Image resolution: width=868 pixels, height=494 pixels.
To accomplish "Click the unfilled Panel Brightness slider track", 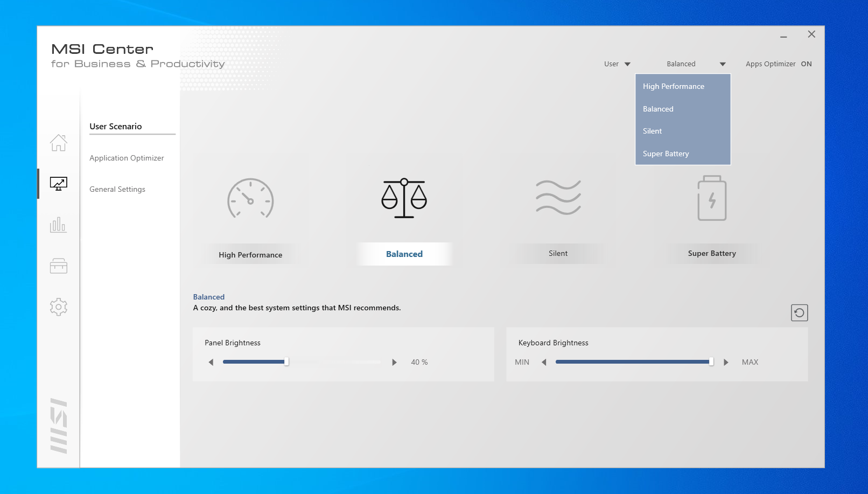I will (335, 362).
